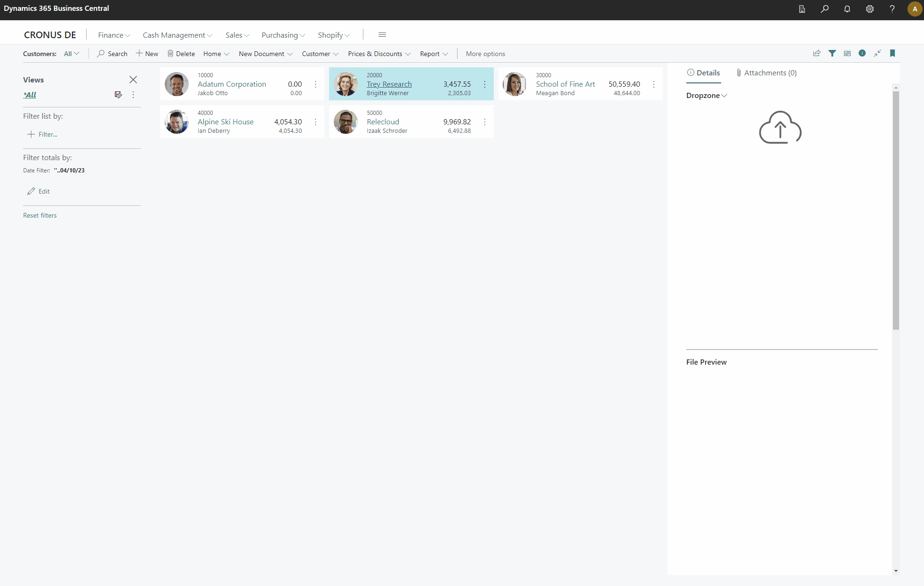Open the settings gear menu

[x=869, y=9]
